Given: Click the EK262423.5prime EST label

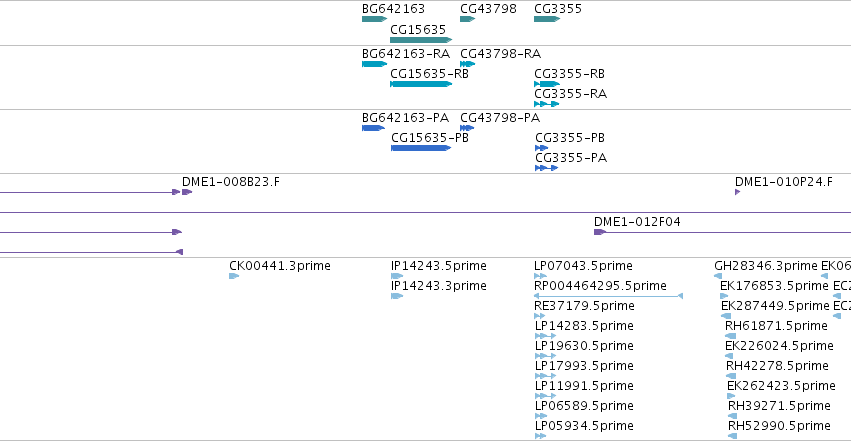Looking at the screenshot, I should point(781,386).
